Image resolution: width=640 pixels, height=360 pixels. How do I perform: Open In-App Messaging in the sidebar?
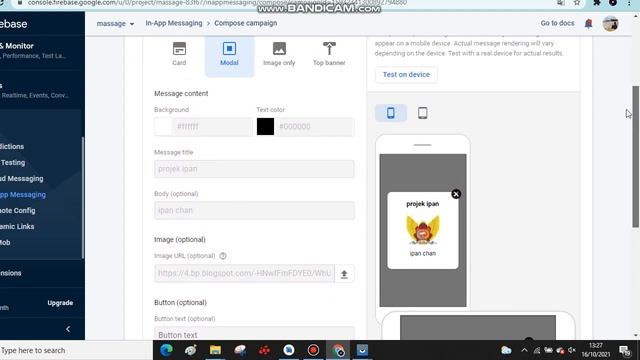[x=23, y=195]
